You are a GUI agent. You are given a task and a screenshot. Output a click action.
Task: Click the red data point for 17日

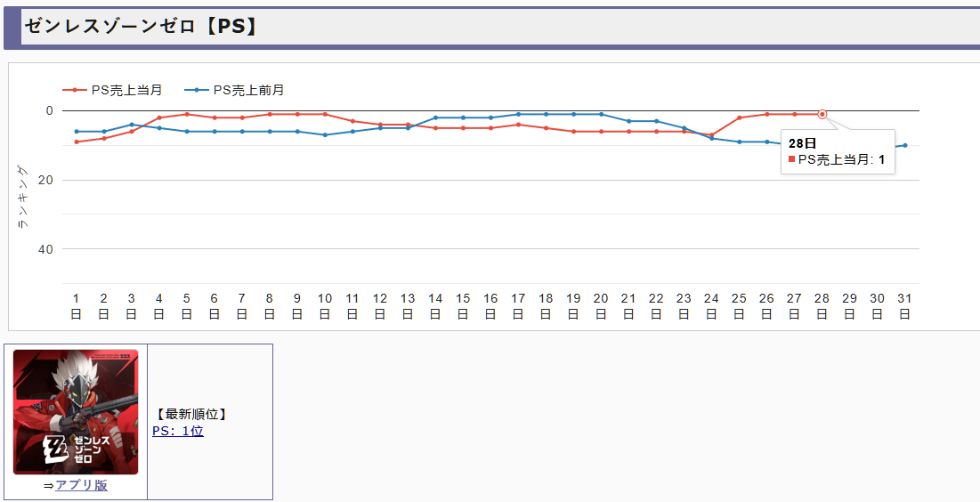click(518, 125)
